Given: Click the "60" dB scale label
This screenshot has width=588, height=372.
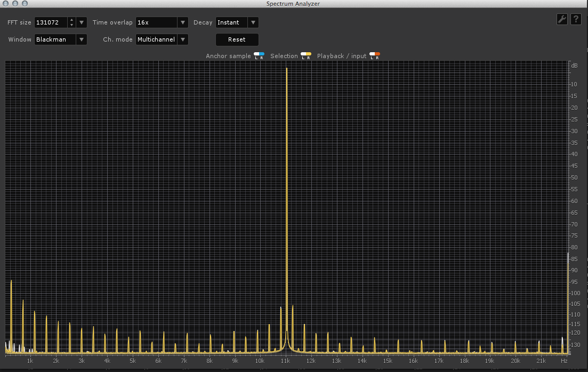Looking at the screenshot, I should [574, 201].
